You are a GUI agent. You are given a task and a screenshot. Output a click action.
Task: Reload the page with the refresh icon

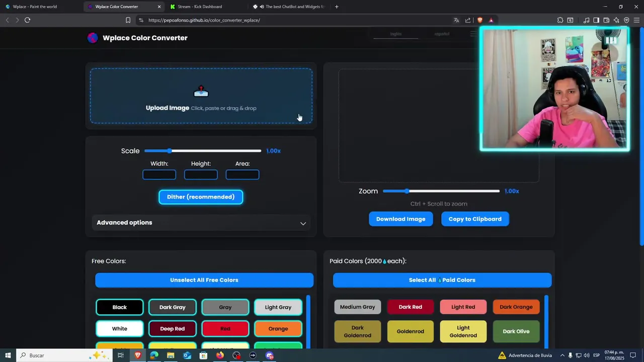27,20
